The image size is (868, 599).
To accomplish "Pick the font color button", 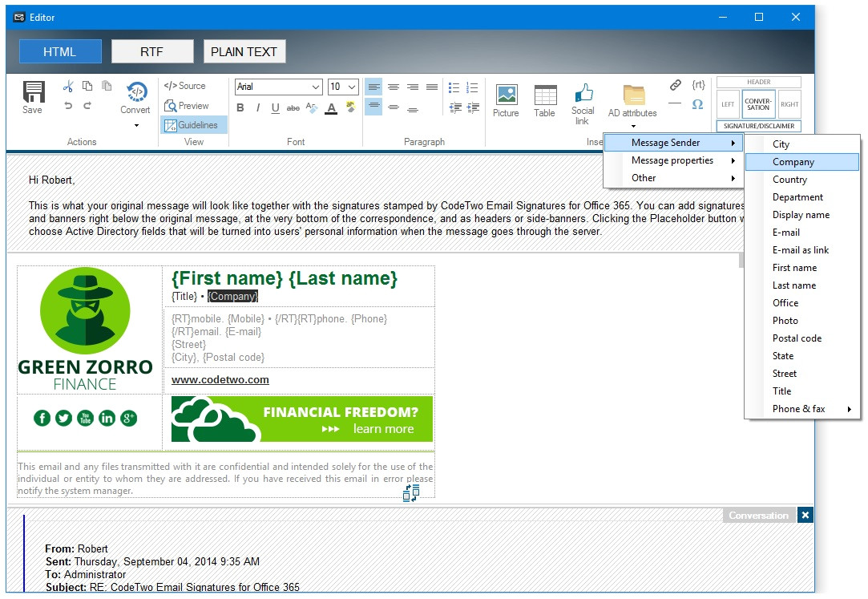I will [x=330, y=108].
